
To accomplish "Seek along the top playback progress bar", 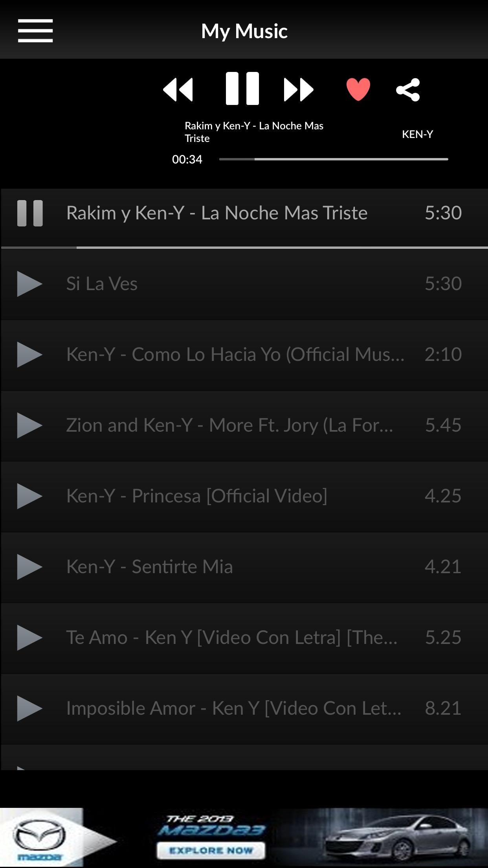I will 334,159.
